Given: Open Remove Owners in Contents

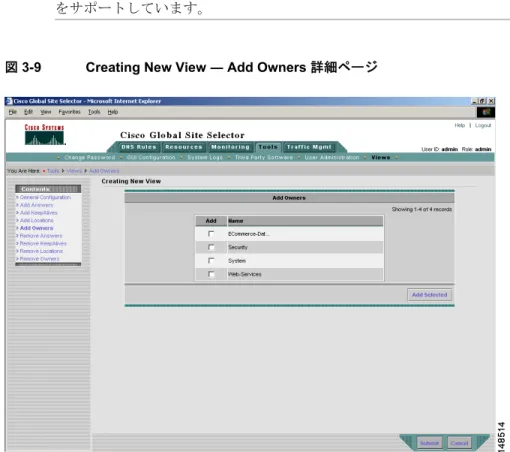Looking at the screenshot, I should coord(40,259).
